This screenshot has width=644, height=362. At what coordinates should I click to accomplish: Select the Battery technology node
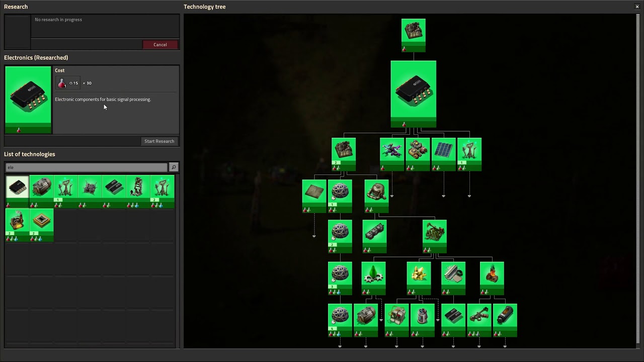pyautogui.click(x=423, y=320)
